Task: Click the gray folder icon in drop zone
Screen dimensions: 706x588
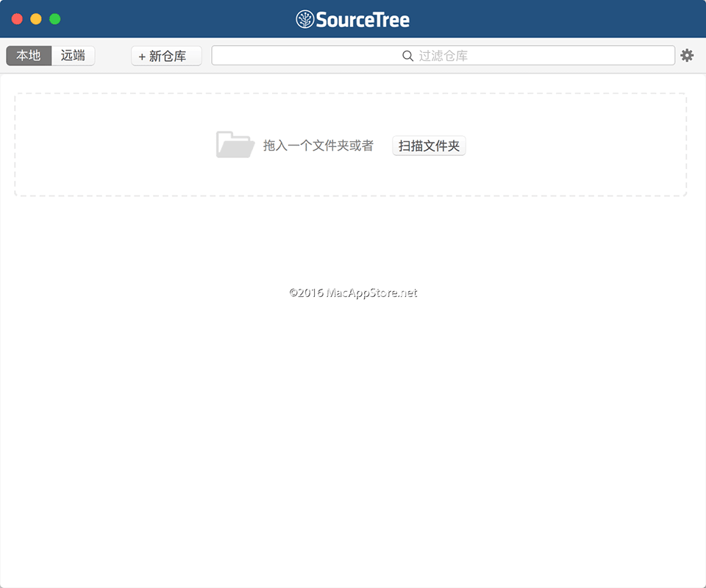Action: [235, 145]
